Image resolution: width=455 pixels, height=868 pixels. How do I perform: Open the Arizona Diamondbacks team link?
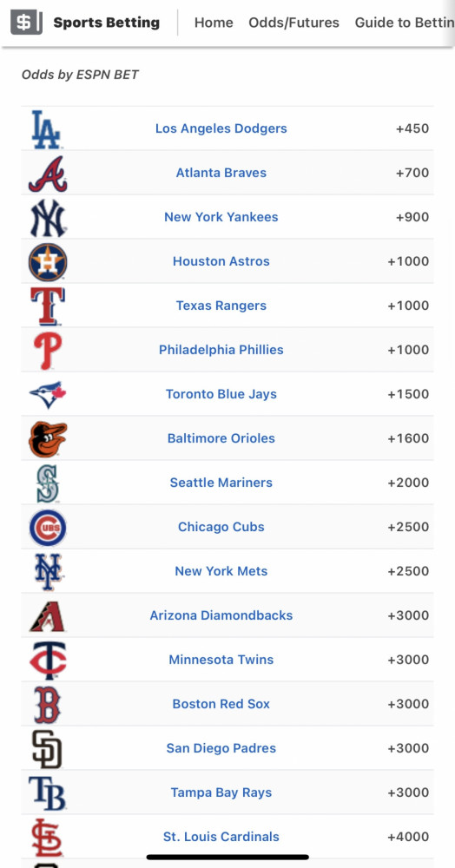(x=221, y=615)
